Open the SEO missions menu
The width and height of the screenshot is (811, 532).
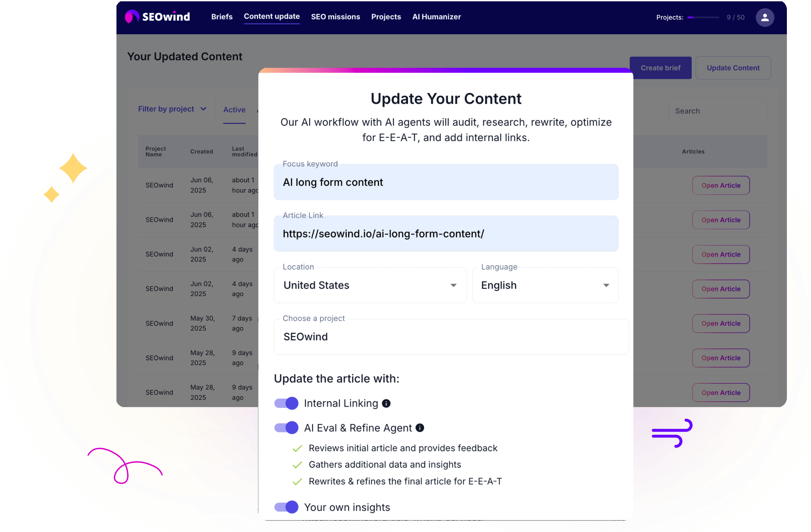tap(335, 17)
